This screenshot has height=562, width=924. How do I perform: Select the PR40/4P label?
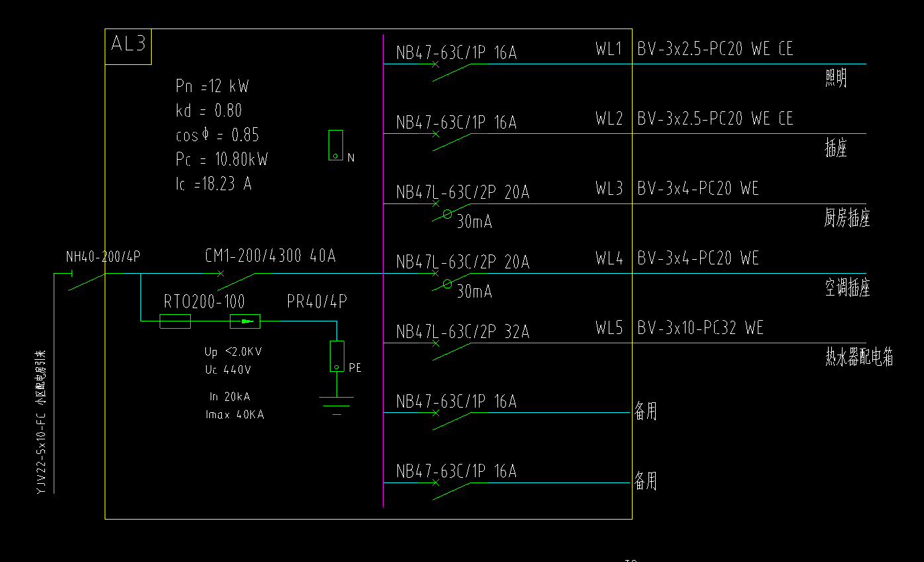(317, 302)
